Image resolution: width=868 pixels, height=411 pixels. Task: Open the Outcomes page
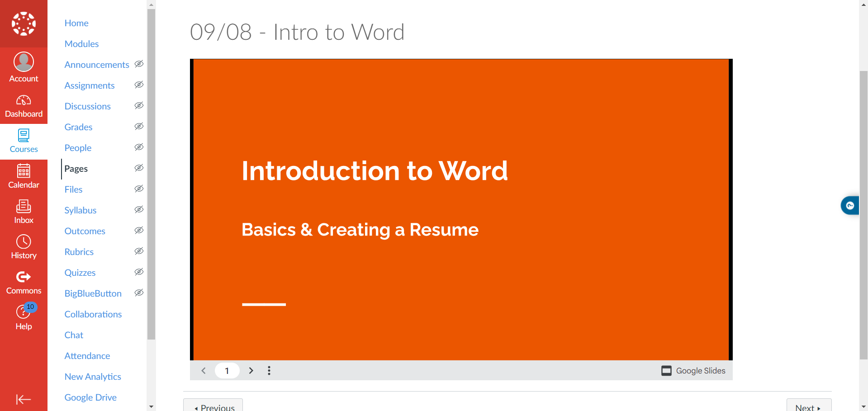point(85,231)
